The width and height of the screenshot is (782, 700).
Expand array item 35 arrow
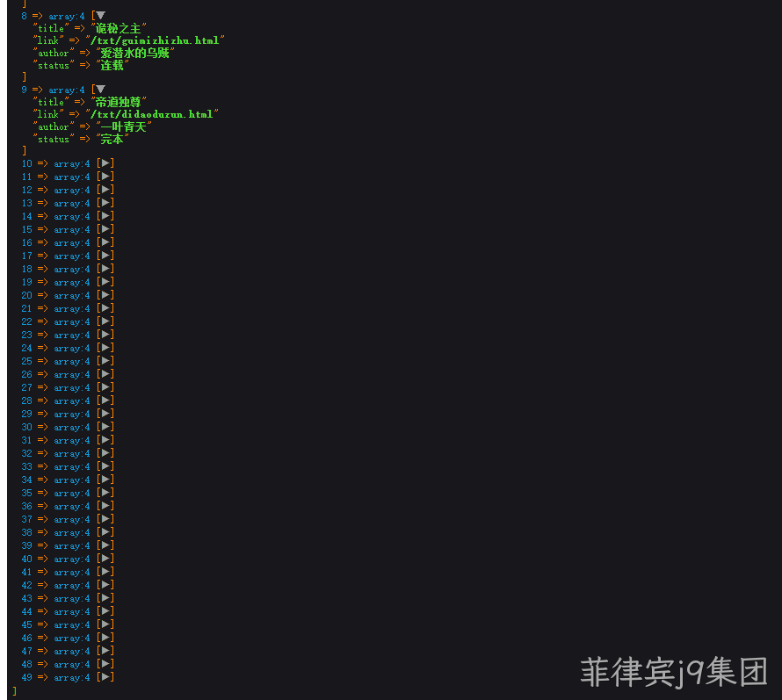105,492
